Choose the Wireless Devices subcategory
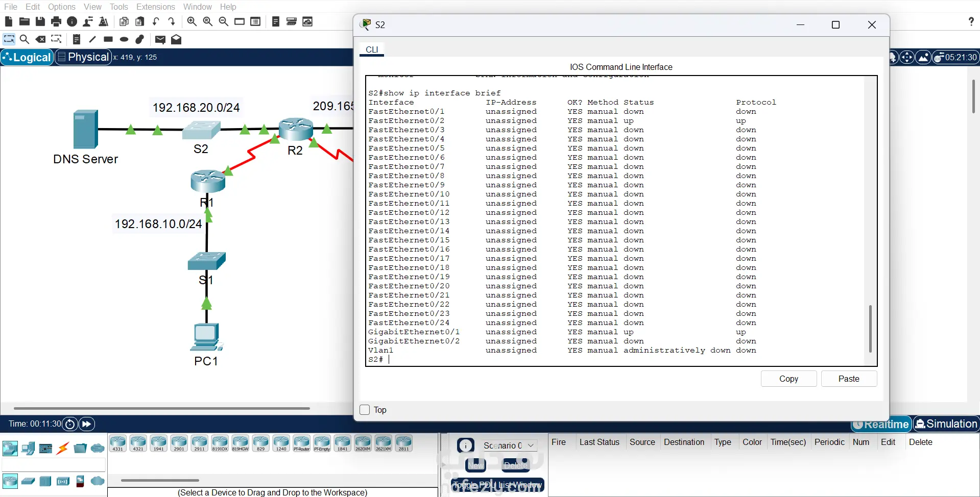980x497 pixels. (63, 481)
